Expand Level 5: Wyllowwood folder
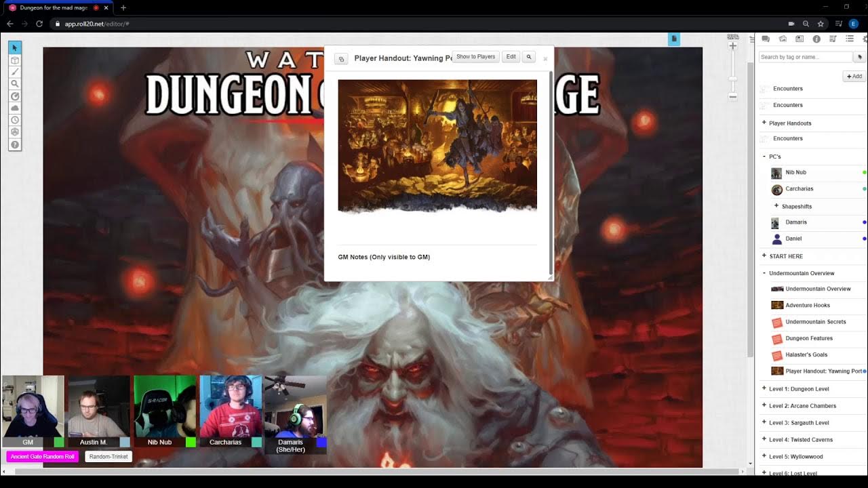Screen dimensions: 868x488 coord(764,457)
